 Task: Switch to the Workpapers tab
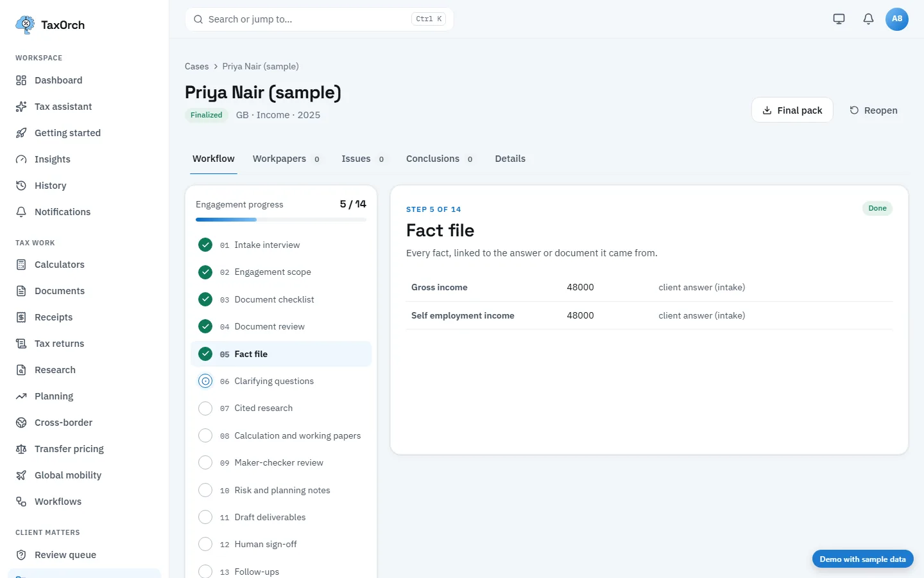pos(287,159)
